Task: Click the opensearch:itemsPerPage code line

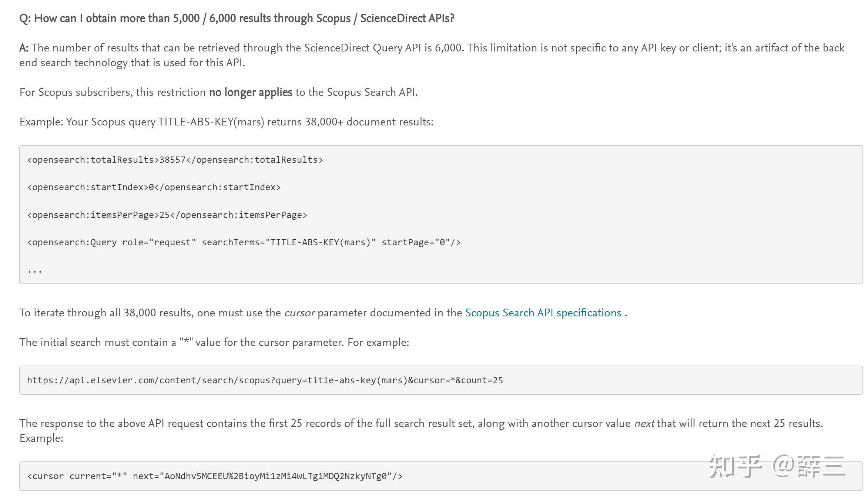Action: [167, 215]
